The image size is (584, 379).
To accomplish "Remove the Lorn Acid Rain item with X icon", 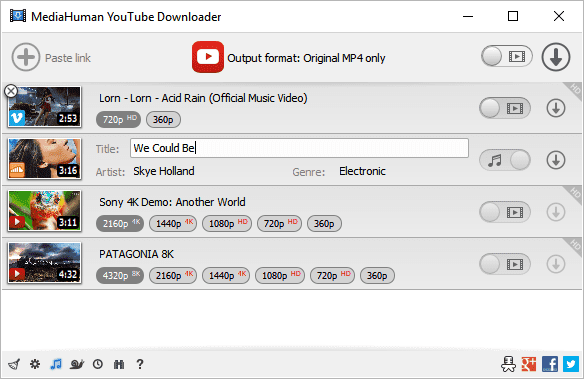I will 11,91.
